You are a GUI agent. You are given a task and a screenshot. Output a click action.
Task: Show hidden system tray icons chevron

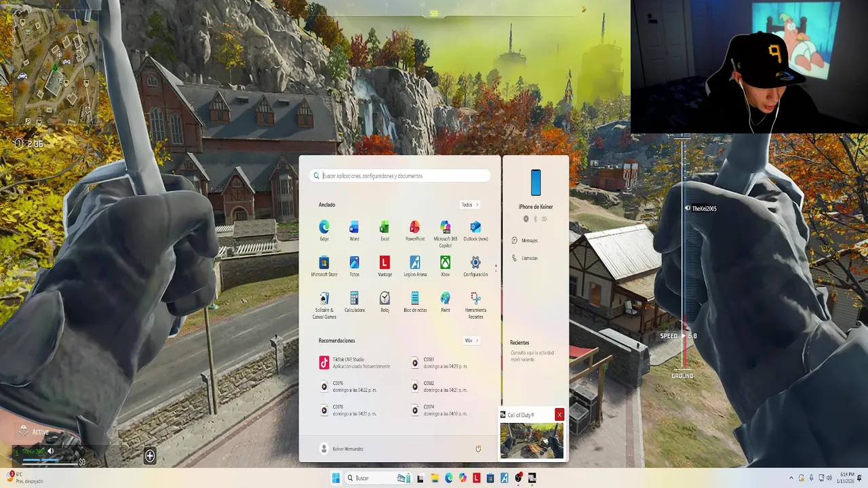(x=791, y=478)
